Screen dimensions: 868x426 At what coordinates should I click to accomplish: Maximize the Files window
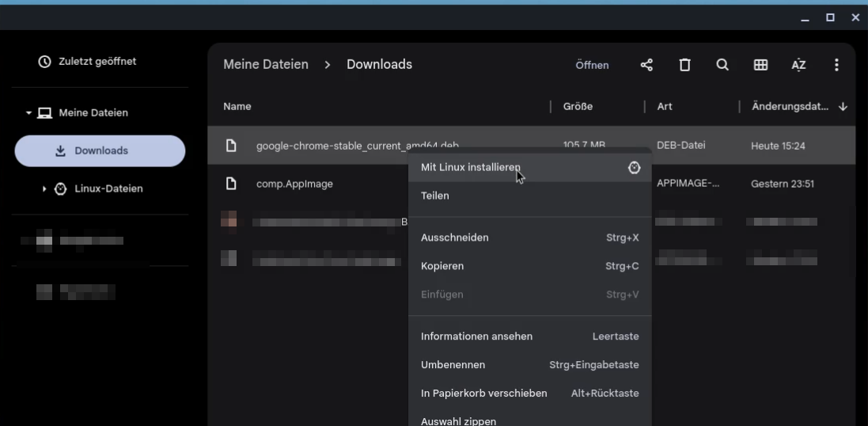click(830, 17)
